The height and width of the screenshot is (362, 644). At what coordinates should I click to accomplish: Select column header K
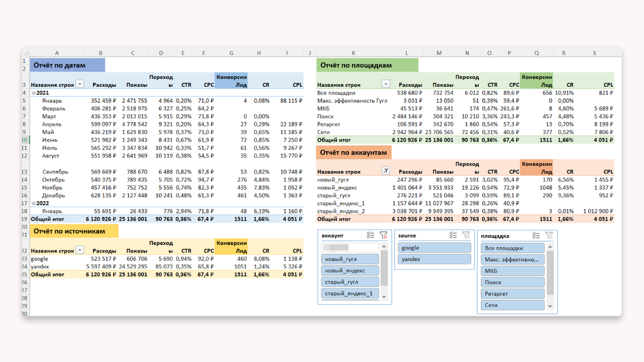pos(353,53)
